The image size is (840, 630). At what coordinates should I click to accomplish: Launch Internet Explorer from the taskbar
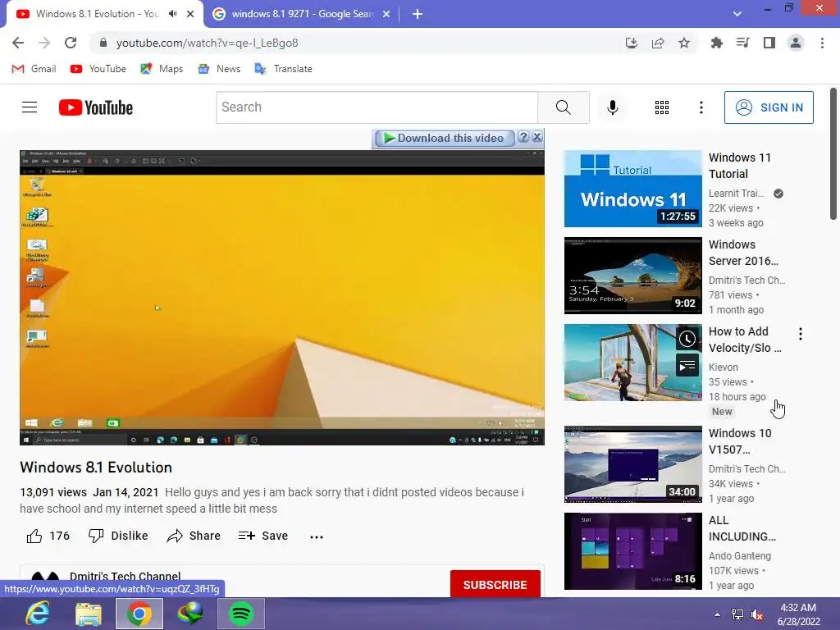tap(38, 614)
